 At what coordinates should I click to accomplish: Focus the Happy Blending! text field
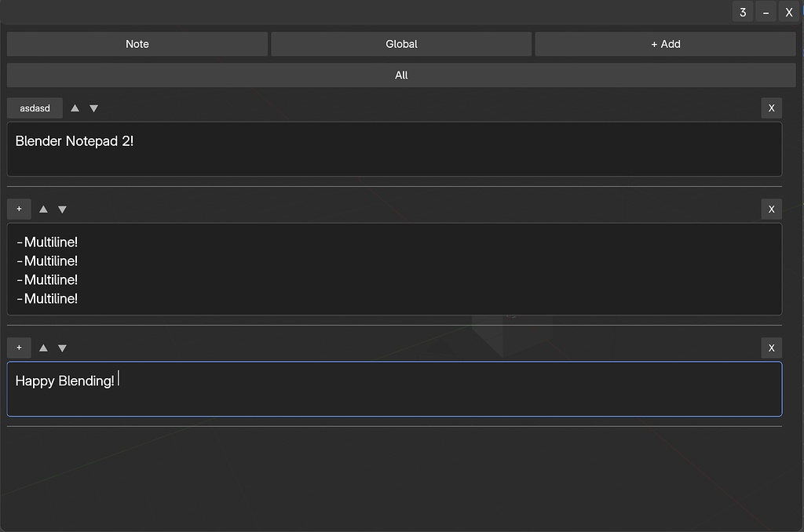(x=394, y=389)
